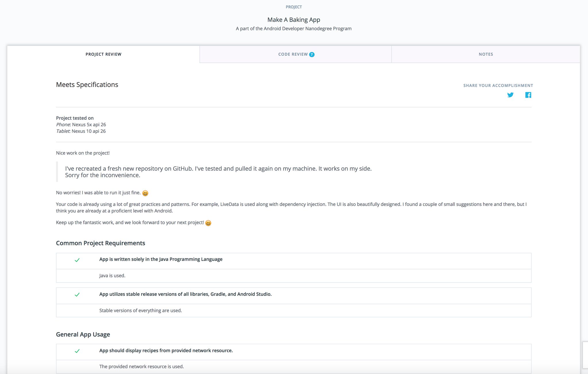Click grinning emoji after 'run it just fine'
The height and width of the screenshot is (374, 588).
[x=145, y=193]
